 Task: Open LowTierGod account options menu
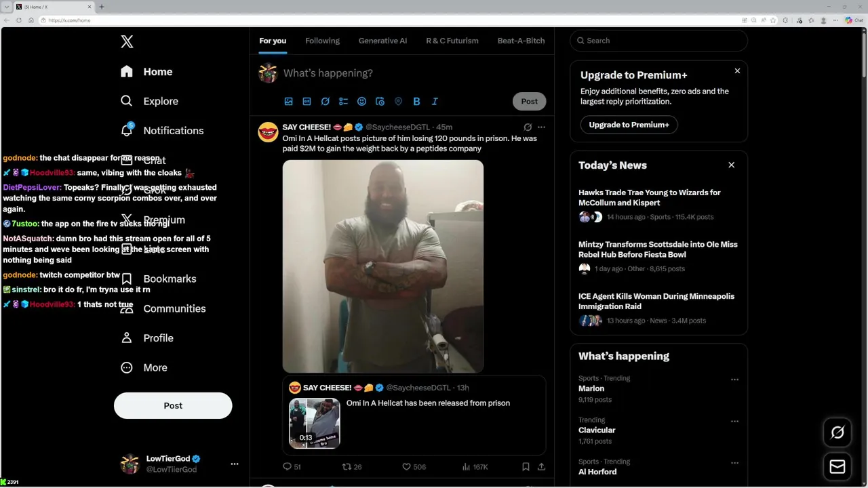[235, 464]
